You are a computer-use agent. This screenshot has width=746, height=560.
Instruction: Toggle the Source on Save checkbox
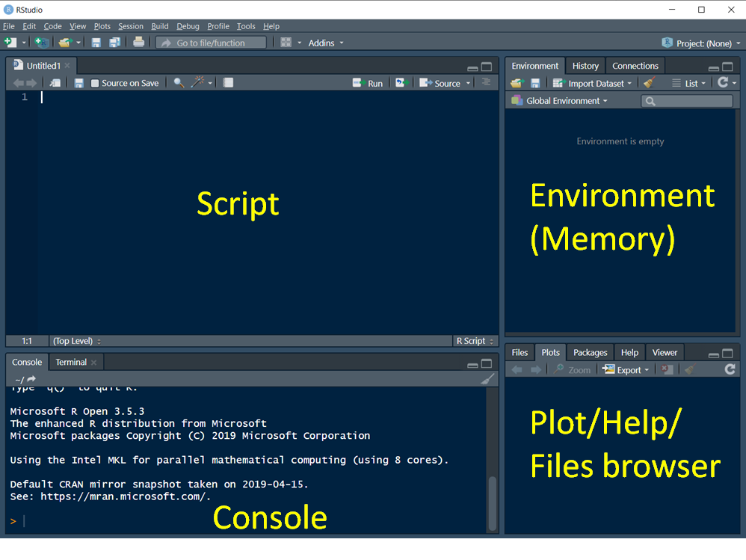point(95,83)
